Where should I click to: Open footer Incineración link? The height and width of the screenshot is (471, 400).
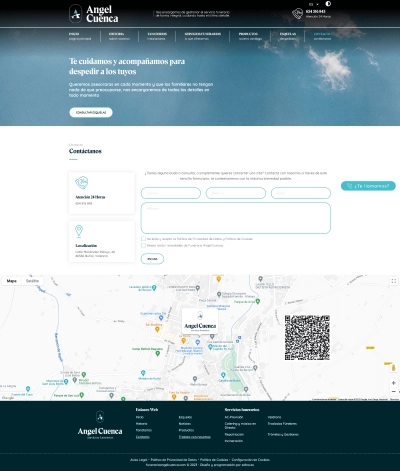(x=234, y=441)
